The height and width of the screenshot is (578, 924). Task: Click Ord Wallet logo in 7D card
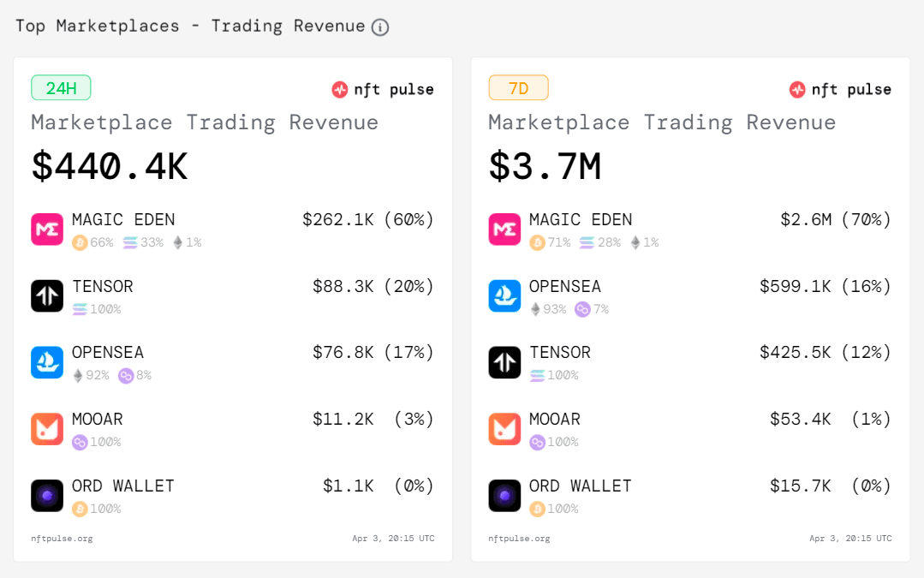pyautogui.click(x=504, y=496)
